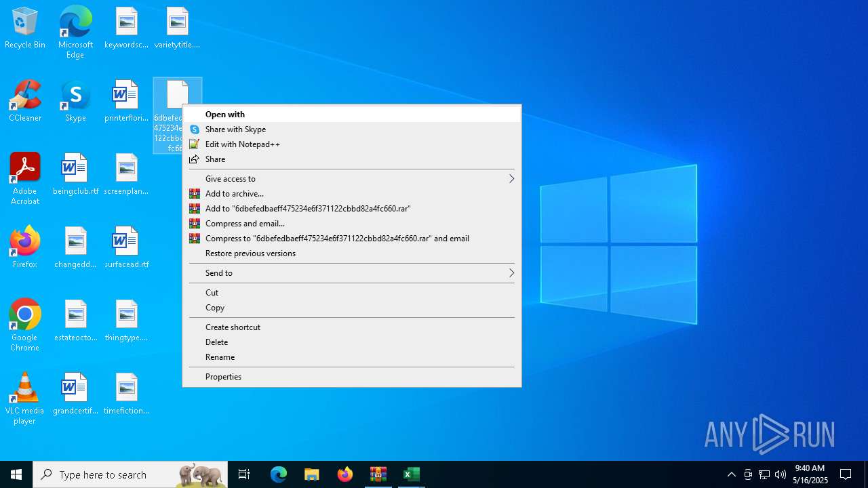Open the Action Center notifications icon
868x488 pixels.
[x=846, y=474]
